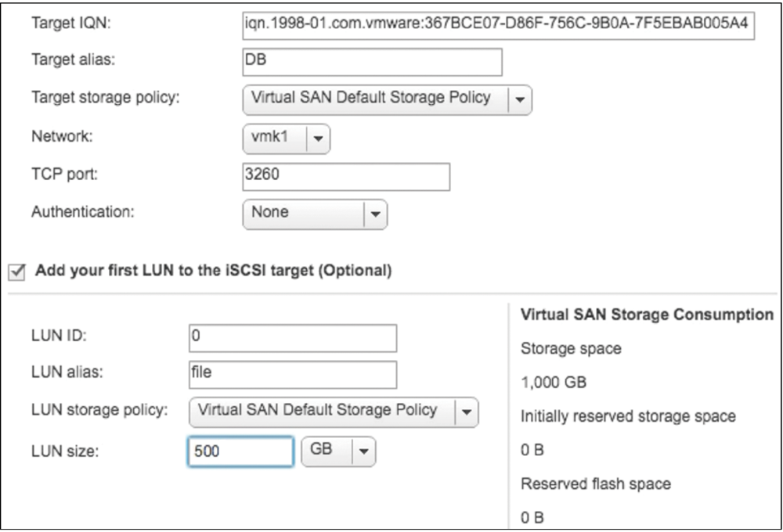Click the TCP port label

pyautogui.click(x=64, y=174)
